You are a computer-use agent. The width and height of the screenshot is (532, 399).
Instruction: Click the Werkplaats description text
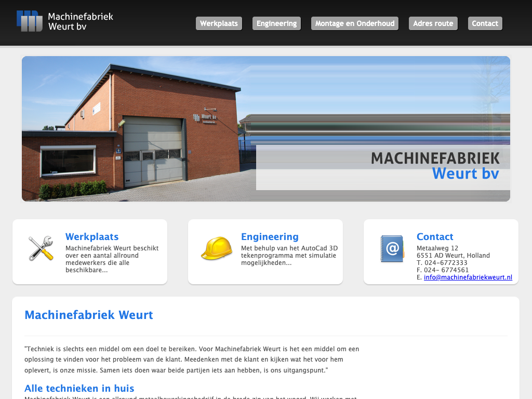click(x=112, y=259)
